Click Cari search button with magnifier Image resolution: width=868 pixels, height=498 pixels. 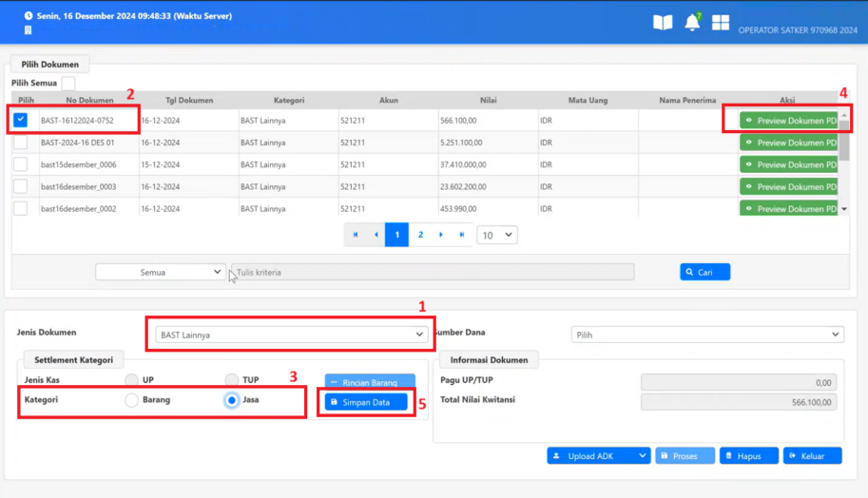tap(704, 272)
